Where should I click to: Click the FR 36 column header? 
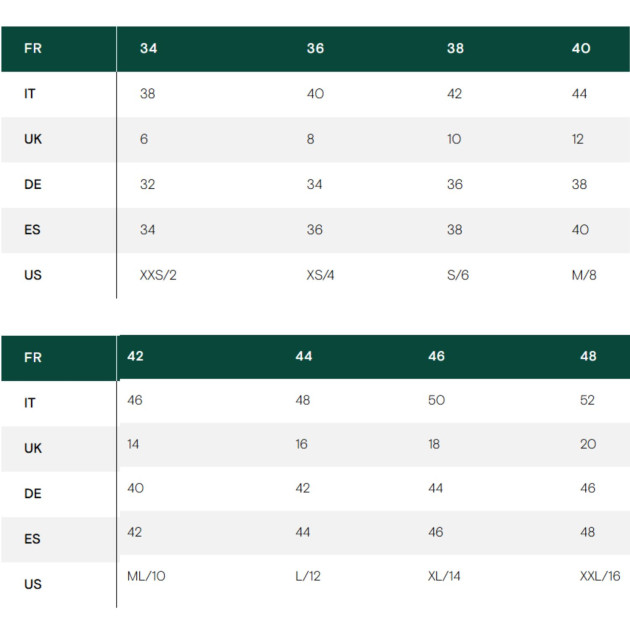pyautogui.click(x=315, y=48)
